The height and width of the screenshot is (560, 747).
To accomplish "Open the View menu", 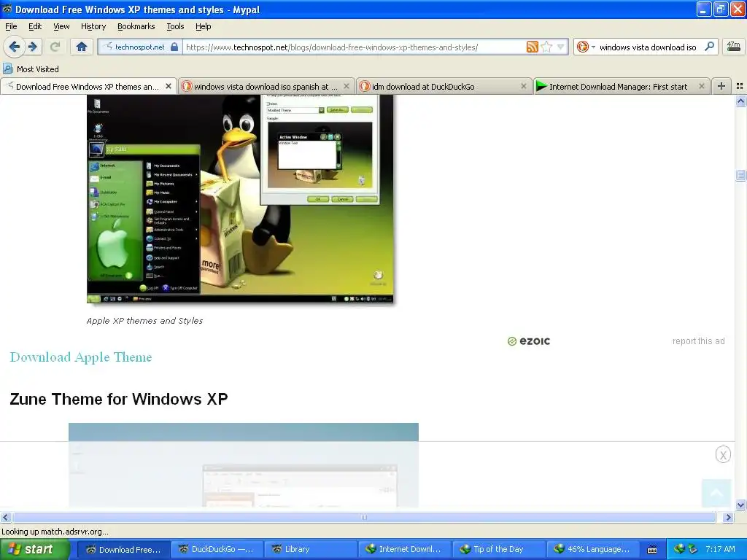I will [61, 26].
